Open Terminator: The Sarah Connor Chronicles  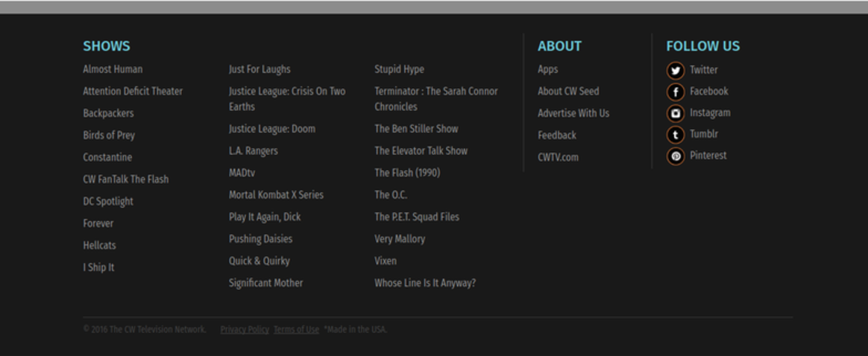(436, 99)
